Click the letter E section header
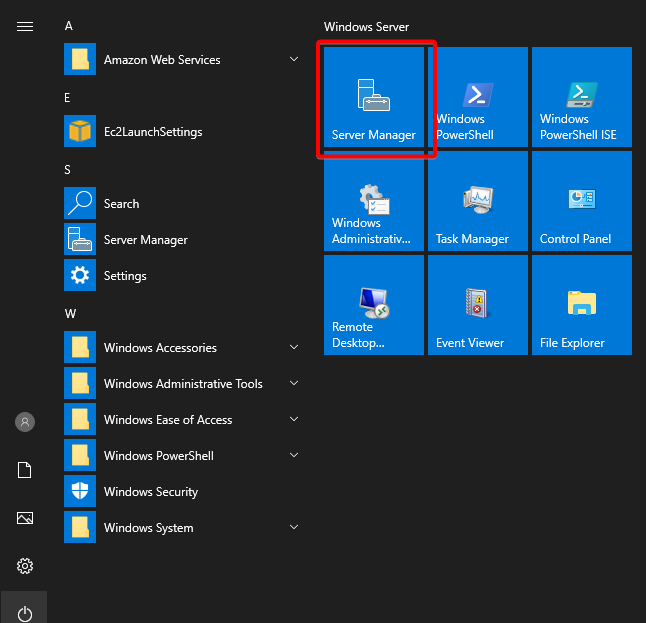 [67, 98]
